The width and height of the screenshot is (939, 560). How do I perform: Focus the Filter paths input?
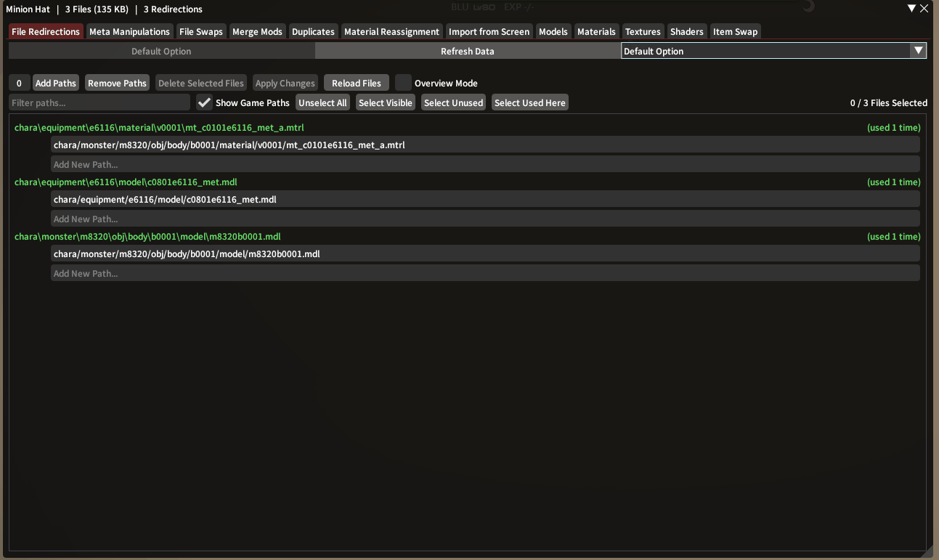click(x=99, y=102)
